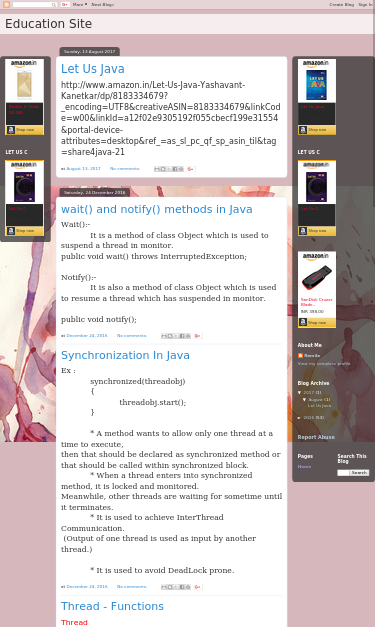
Task: Open the Let Us Java book Amazon ad
Action: tap(317, 97)
